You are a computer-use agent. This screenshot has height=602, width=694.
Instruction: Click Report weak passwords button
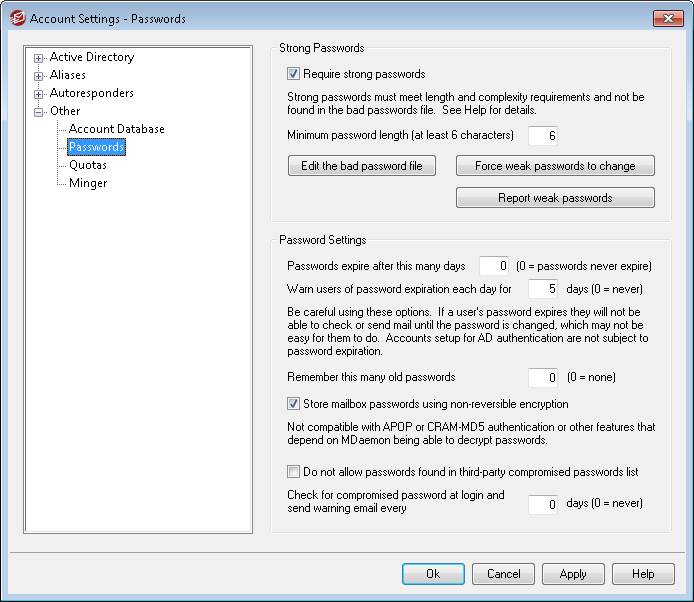(555, 197)
